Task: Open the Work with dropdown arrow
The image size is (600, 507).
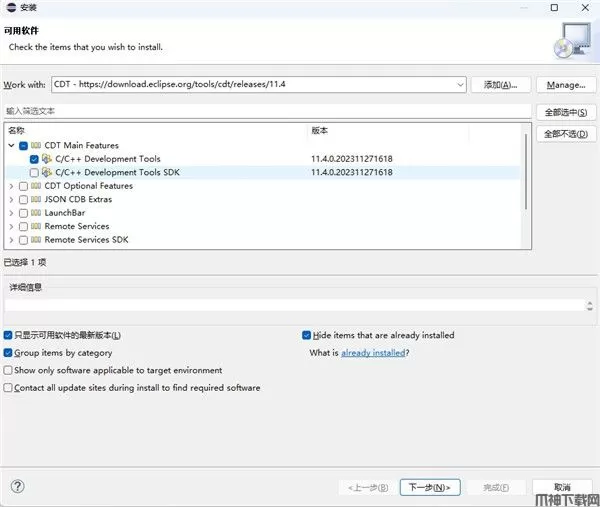Action: pos(460,85)
